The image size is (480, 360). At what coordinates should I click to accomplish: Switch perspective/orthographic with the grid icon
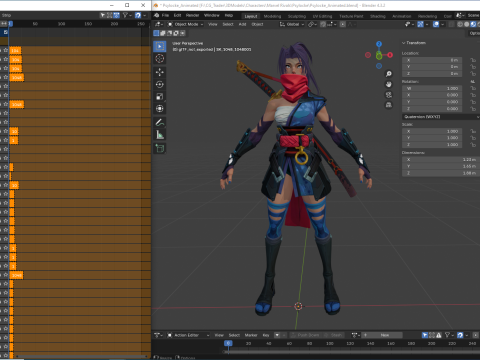[x=389, y=105]
